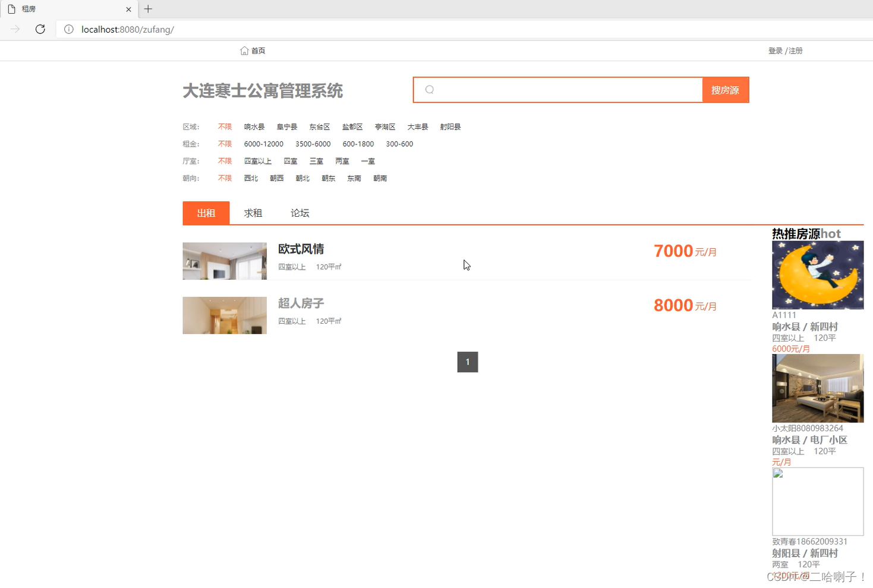
Task: Click the broken image placeholder in hot listings
Action: coord(817,501)
